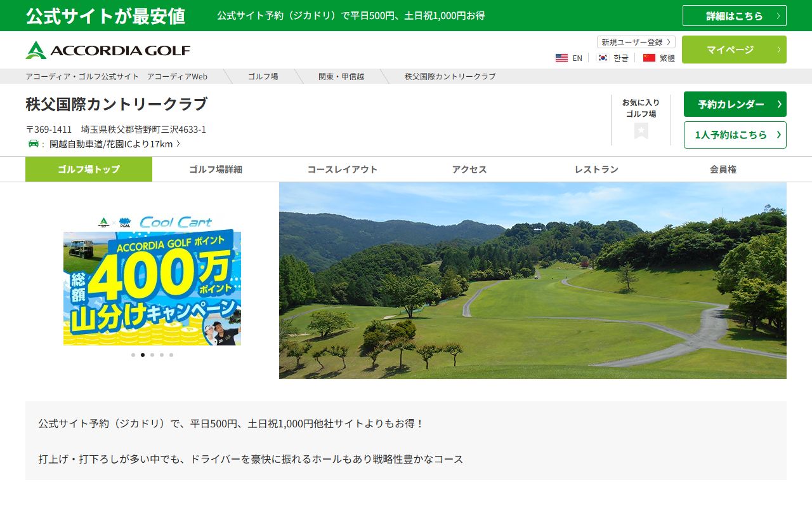The height and width of the screenshot is (508, 812).
Task: Open the ゴルフ場詳細 tab
Action: (x=216, y=170)
